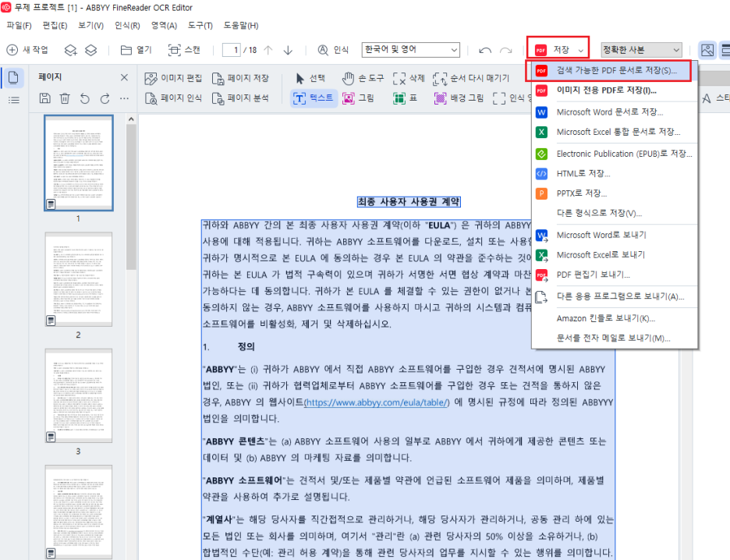Screen dimensions: 730x560
Task: Open the 도움말(H) menu
Action: point(241,26)
